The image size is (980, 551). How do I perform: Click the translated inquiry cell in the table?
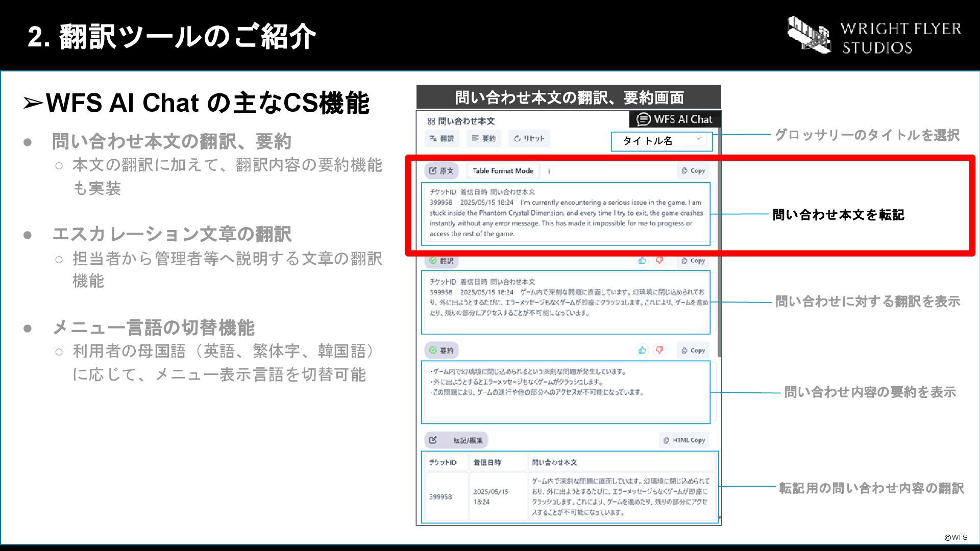click(x=621, y=497)
